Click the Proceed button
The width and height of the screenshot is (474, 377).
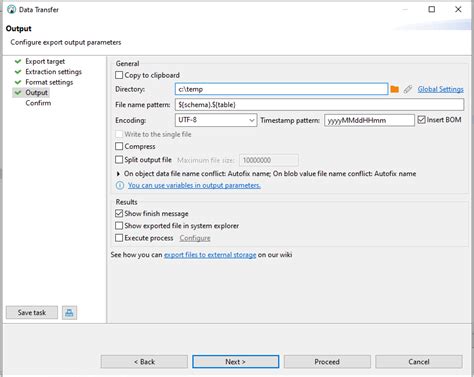(x=327, y=362)
